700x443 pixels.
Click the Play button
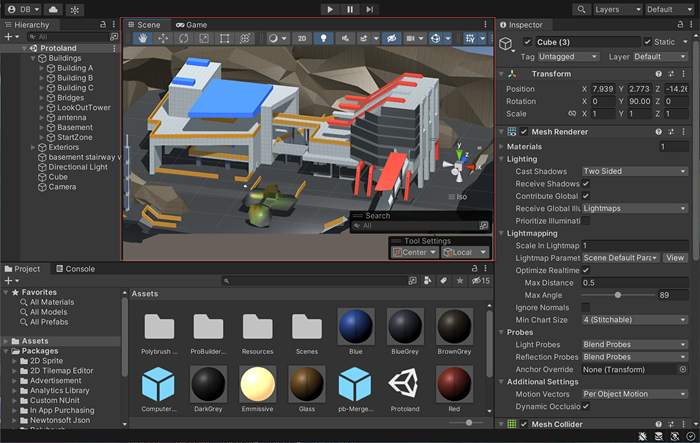click(330, 9)
